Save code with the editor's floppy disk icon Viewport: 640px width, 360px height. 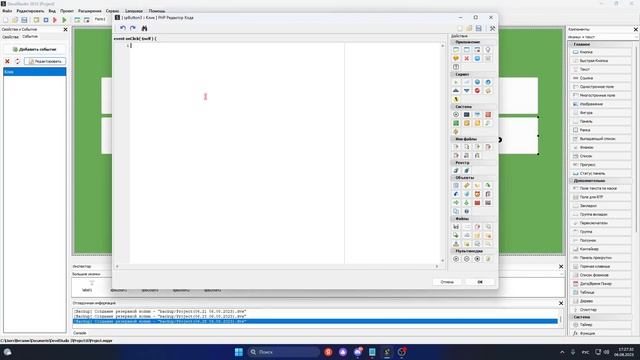point(478,28)
